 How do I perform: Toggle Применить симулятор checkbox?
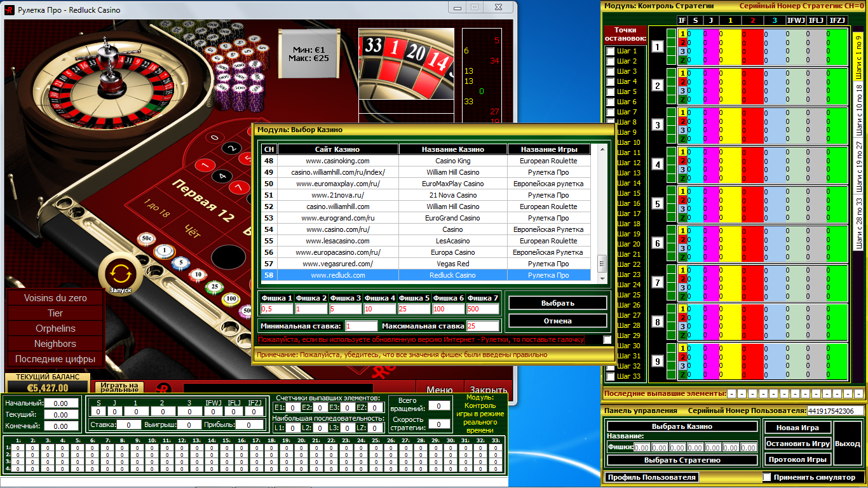[767, 477]
